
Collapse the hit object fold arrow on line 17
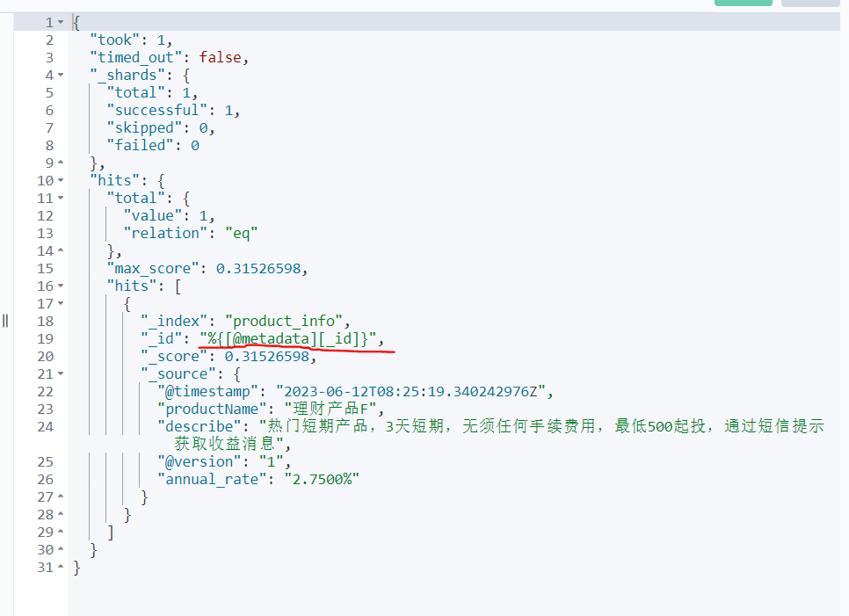[61, 303]
